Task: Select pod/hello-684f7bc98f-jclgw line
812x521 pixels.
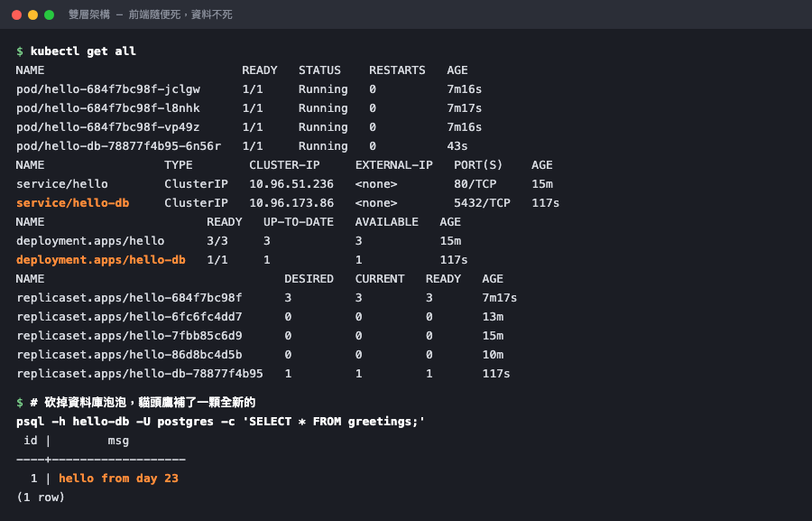Action: pyautogui.click(x=249, y=89)
